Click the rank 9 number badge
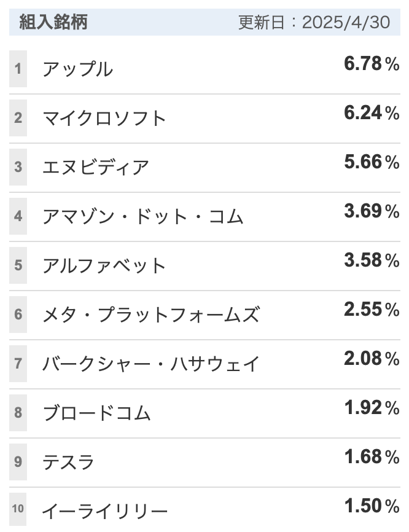This screenshot has height=532, width=409. click(18, 462)
